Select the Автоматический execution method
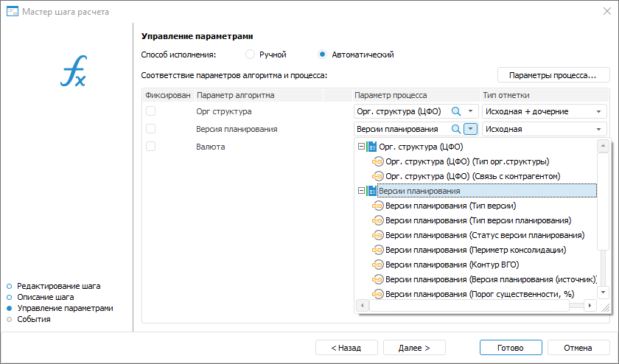619x364 pixels. click(x=323, y=55)
